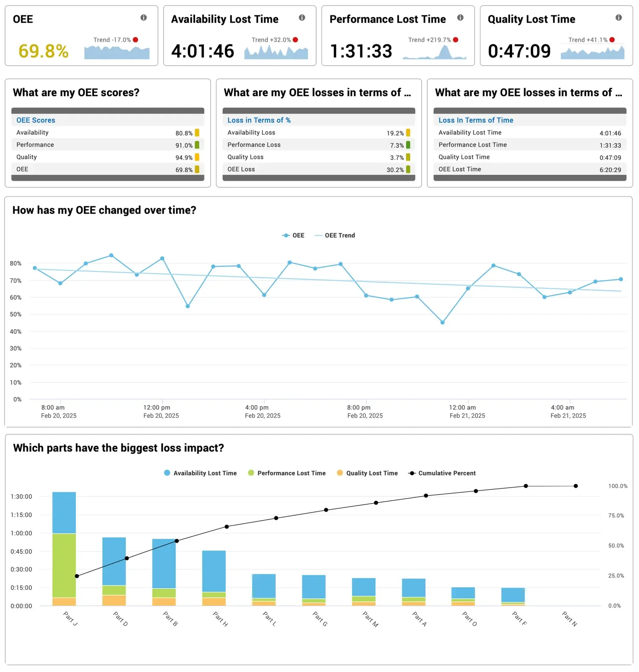639x672 pixels.
Task: Click the indicator beside Quality Loss 3.7%
Action: click(x=408, y=157)
